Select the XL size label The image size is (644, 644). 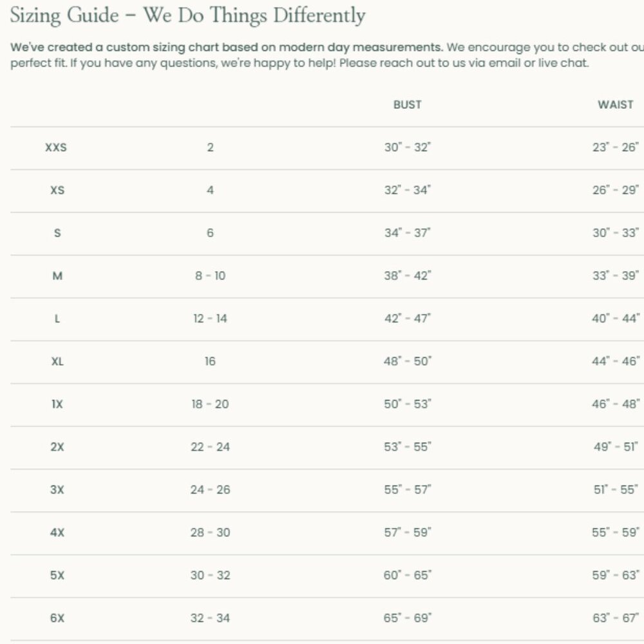[x=57, y=361]
